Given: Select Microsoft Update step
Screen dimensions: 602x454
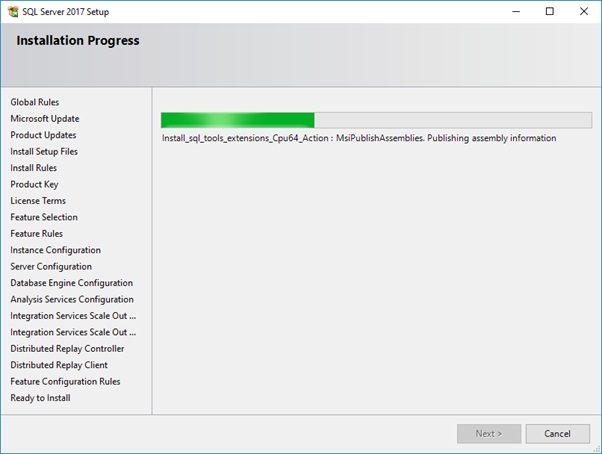Looking at the screenshot, I should [x=45, y=119].
